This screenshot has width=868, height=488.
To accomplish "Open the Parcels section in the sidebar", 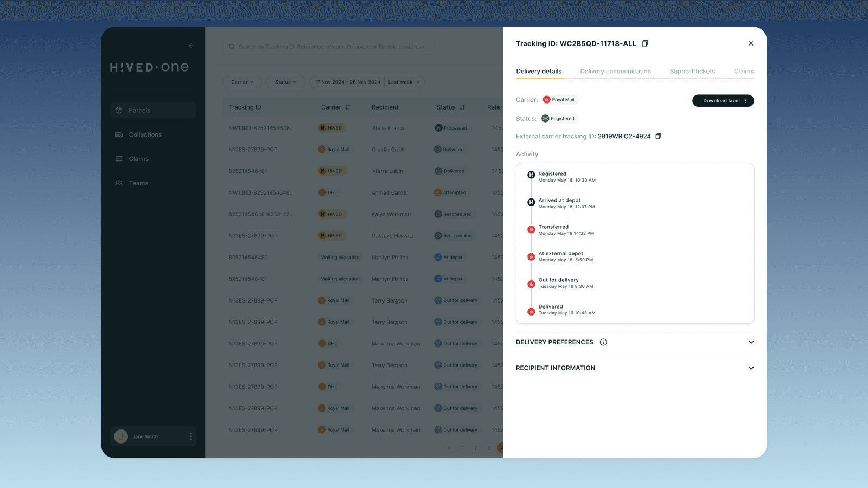I will (x=139, y=110).
